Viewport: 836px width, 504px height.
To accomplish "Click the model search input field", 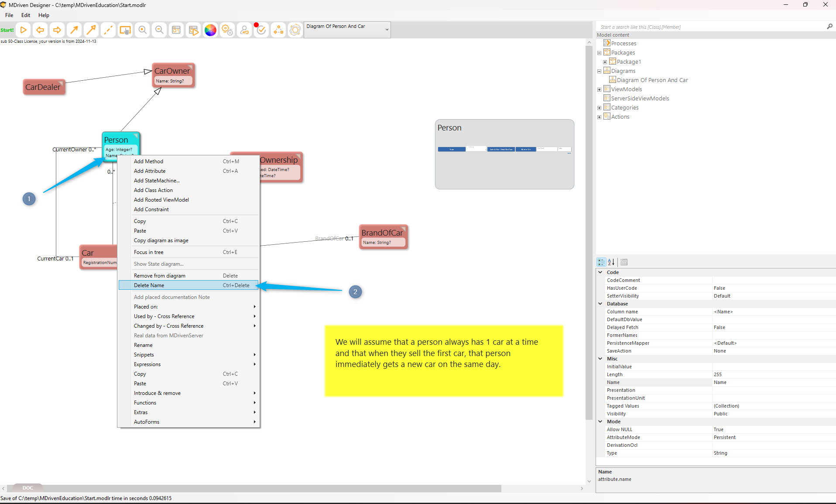I will click(711, 27).
